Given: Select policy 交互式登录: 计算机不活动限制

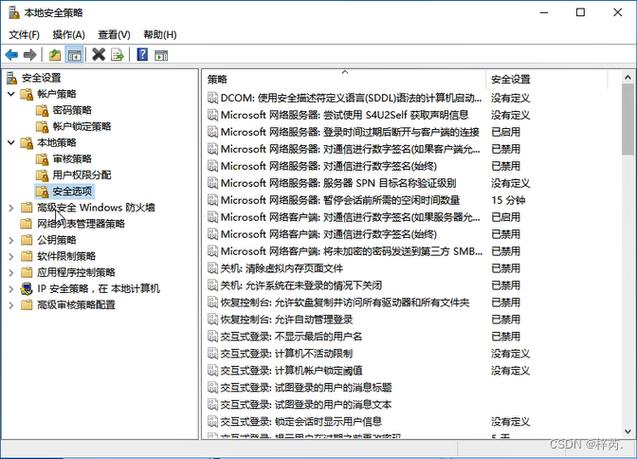Looking at the screenshot, I should coord(286,353).
